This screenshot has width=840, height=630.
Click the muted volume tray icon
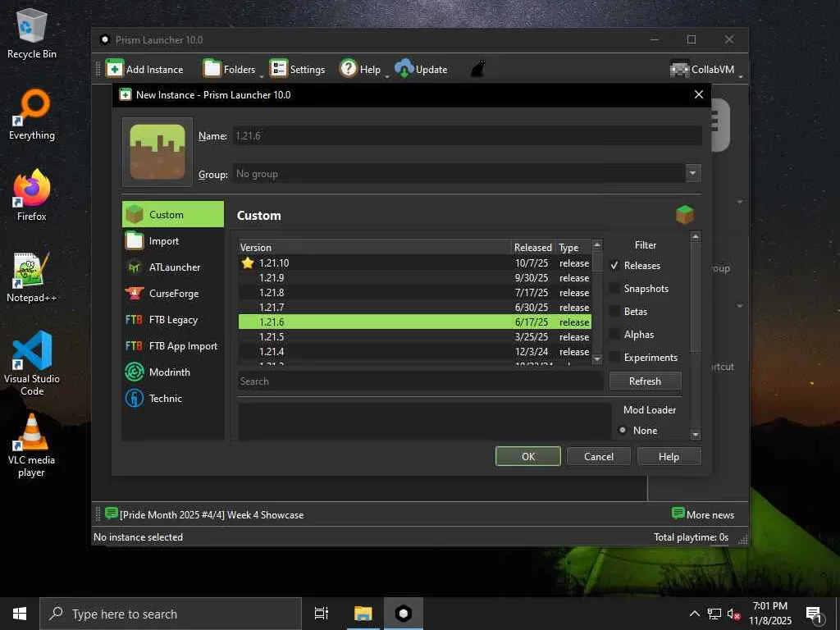pyautogui.click(x=733, y=614)
